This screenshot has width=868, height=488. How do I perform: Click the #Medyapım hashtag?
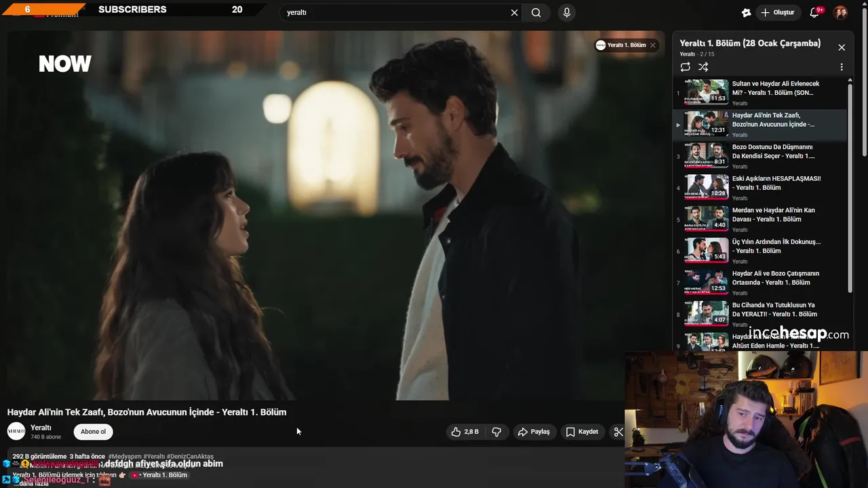tap(125, 457)
